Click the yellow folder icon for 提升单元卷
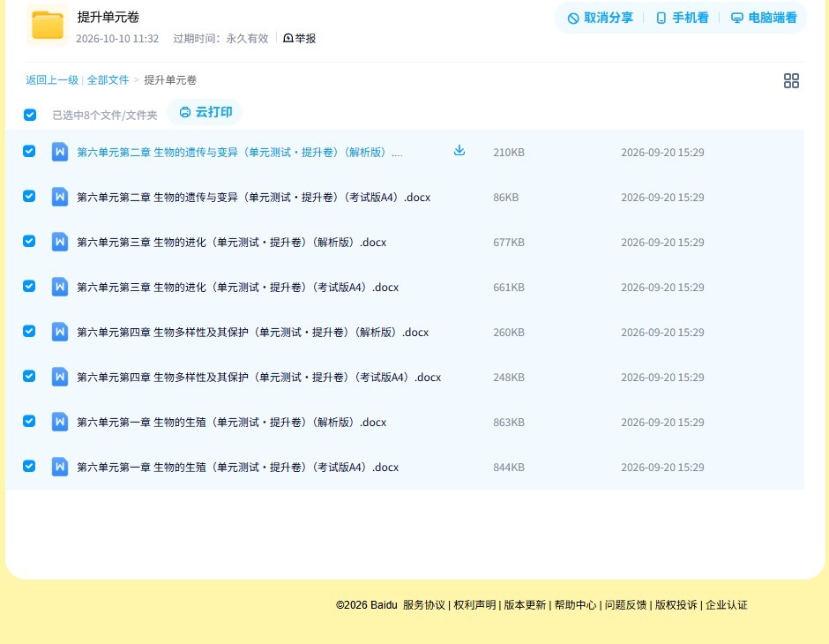 pos(48,25)
